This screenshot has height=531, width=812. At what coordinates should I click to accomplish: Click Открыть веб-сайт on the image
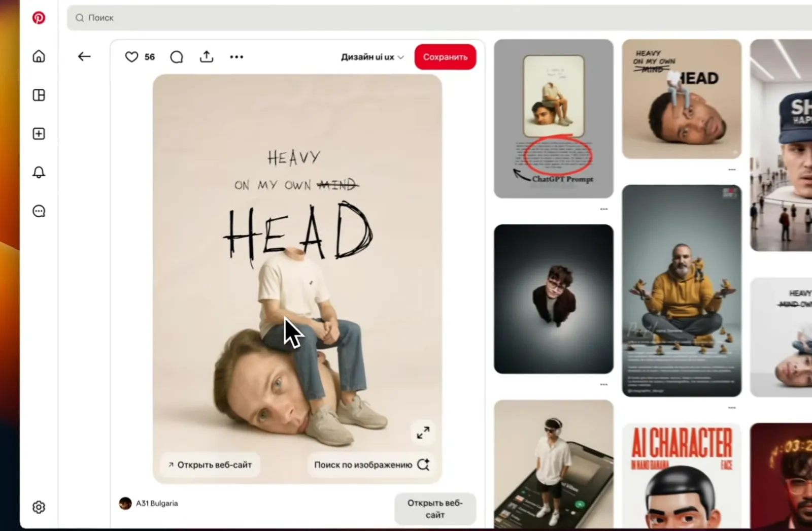point(210,464)
